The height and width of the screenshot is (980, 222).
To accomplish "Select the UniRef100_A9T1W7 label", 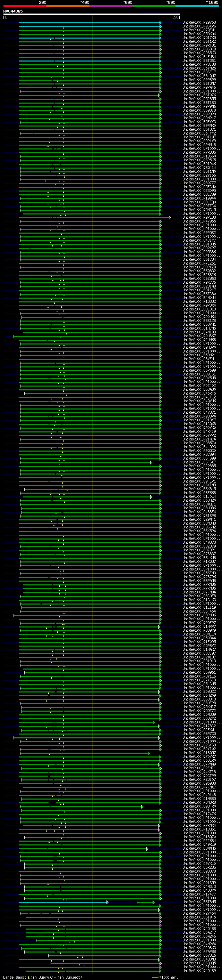I will [x=199, y=137].
